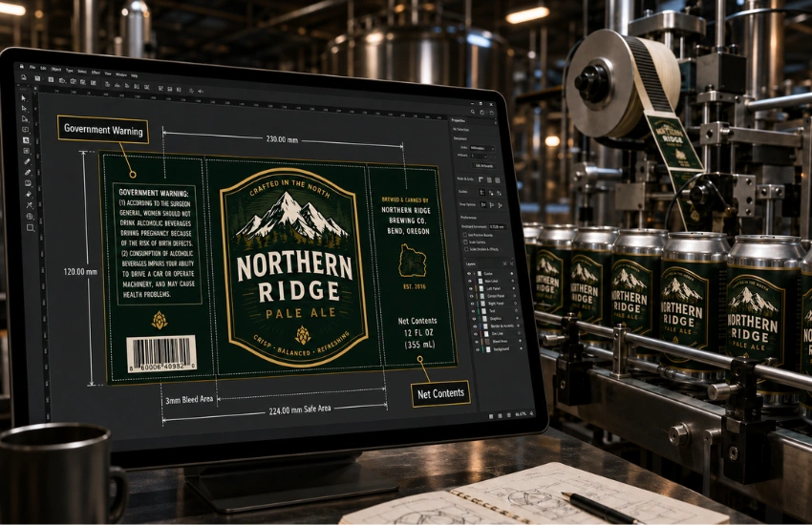Image resolution: width=812 pixels, height=525 pixels.
Task: Open the Artboard number dropdown
Action: pos(479,156)
